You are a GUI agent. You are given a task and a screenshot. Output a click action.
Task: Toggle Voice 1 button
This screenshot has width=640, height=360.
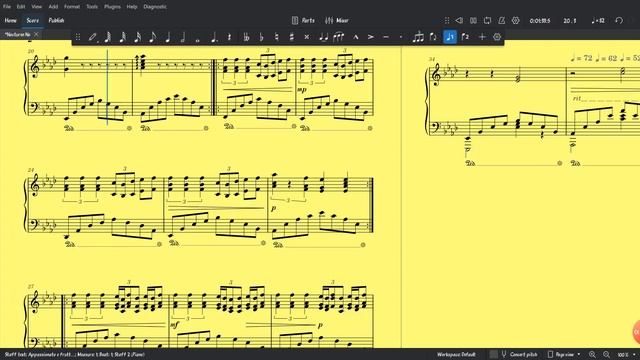pos(450,37)
